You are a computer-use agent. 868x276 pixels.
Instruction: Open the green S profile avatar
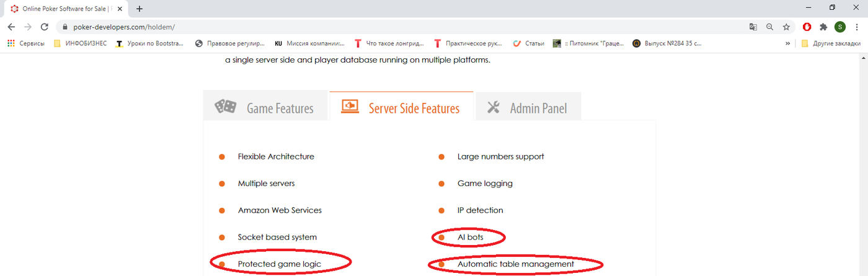840,27
